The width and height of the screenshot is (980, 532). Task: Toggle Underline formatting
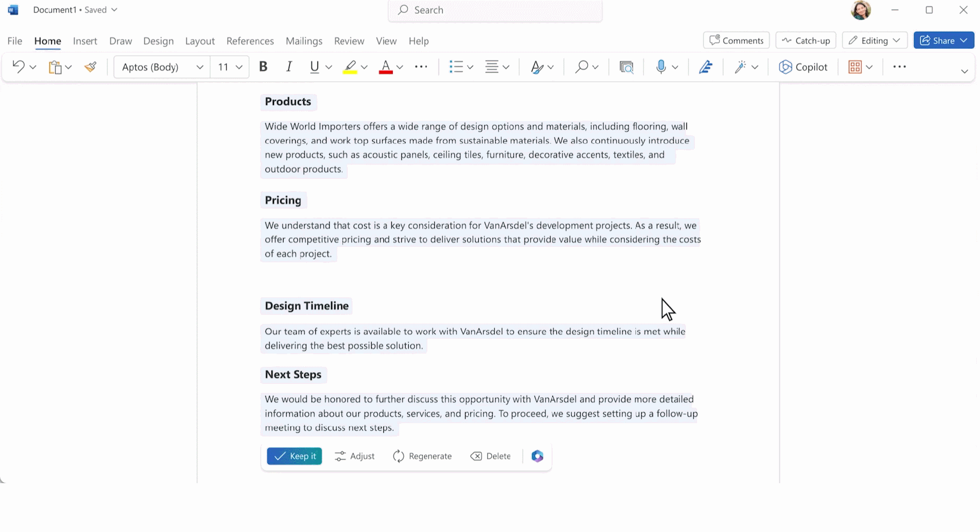(314, 67)
